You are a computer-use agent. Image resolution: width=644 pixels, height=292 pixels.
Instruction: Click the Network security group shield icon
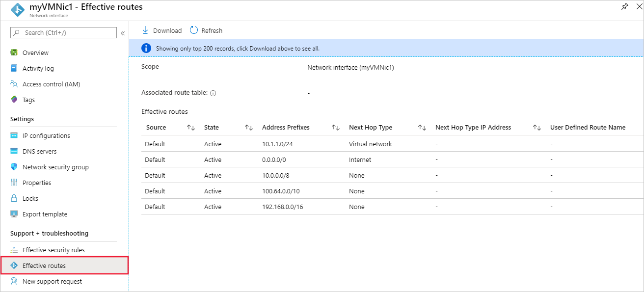[14, 167]
